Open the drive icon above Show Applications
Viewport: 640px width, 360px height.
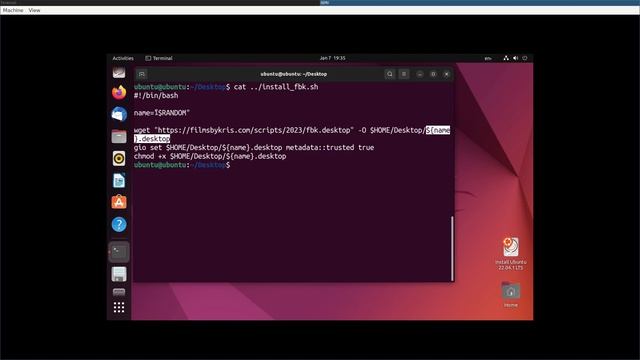tap(119, 292)
